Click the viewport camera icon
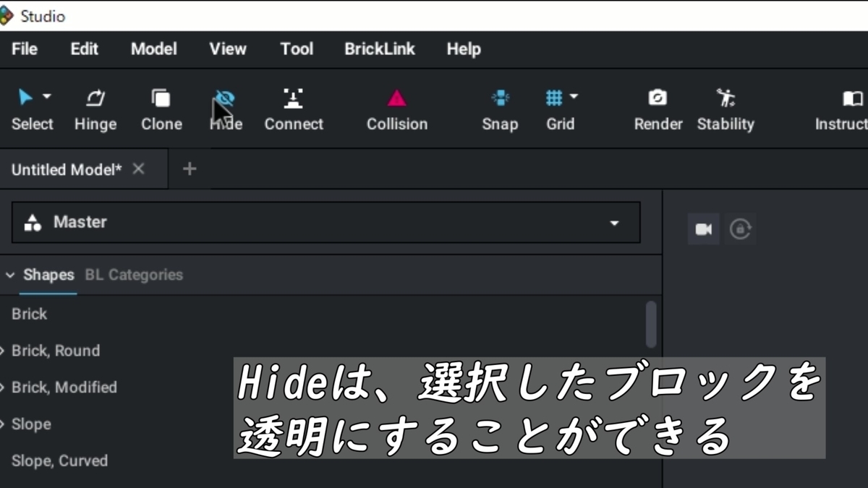 tap(704, 229)
